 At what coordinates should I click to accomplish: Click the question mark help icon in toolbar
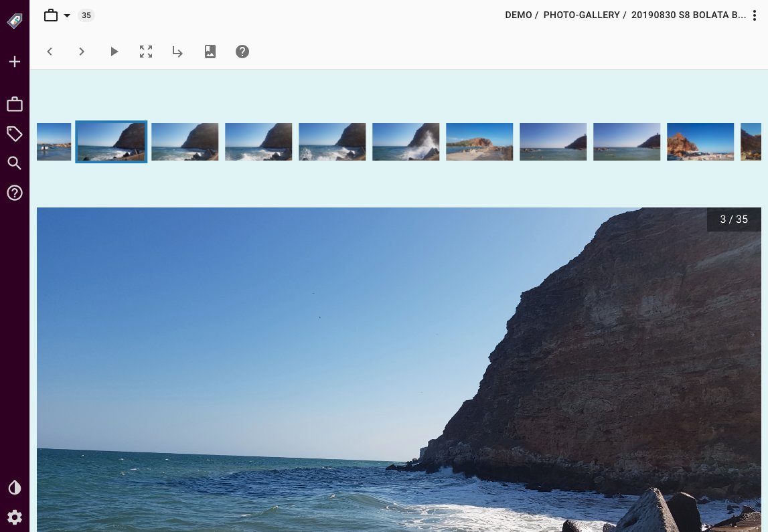(242, 52)
